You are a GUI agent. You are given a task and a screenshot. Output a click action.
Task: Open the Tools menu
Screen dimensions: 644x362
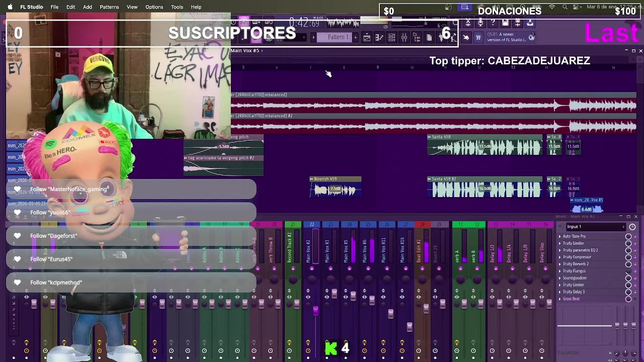pos(177,7)
